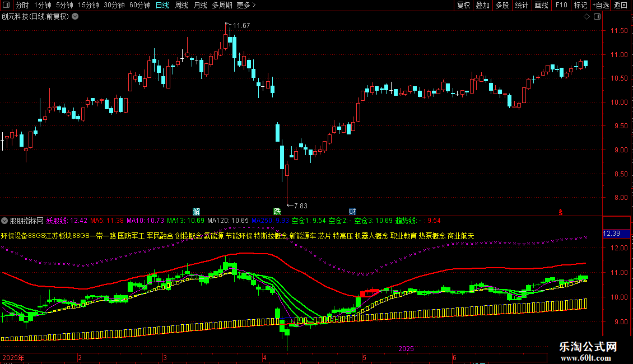Click the magenta 2025 label in subchart

(406, 349)
